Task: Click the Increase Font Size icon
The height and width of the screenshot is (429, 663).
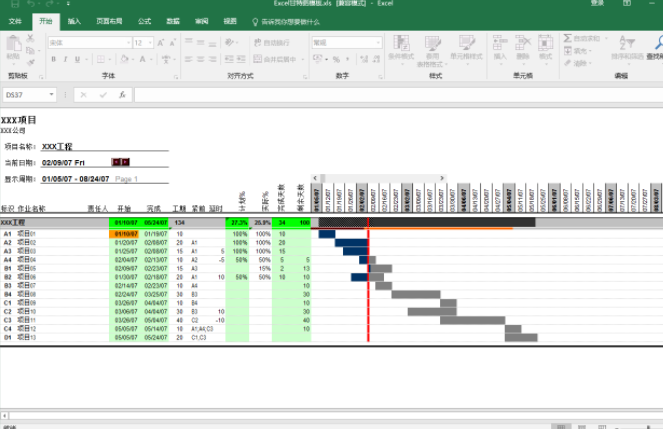Action: (161, 43)
